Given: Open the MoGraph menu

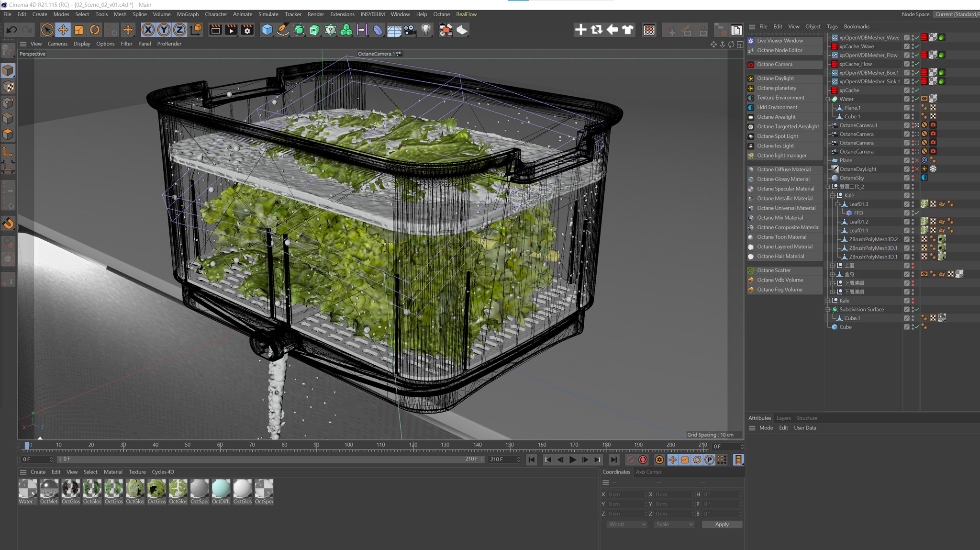Looking at the screenshot, I should tap(188, 14).
